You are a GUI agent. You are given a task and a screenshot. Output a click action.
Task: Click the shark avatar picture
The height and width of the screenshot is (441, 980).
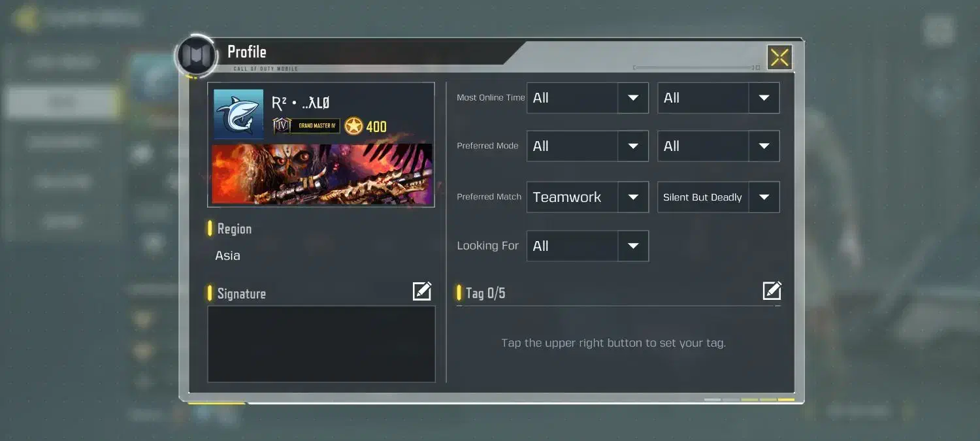(x=238, y=114)
